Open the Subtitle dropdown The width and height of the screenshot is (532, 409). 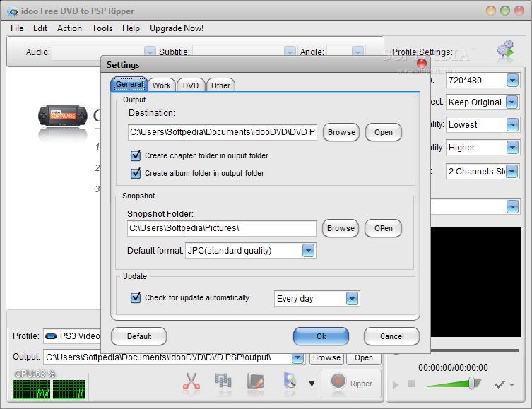pyautogui.click(x=290, y=52)
